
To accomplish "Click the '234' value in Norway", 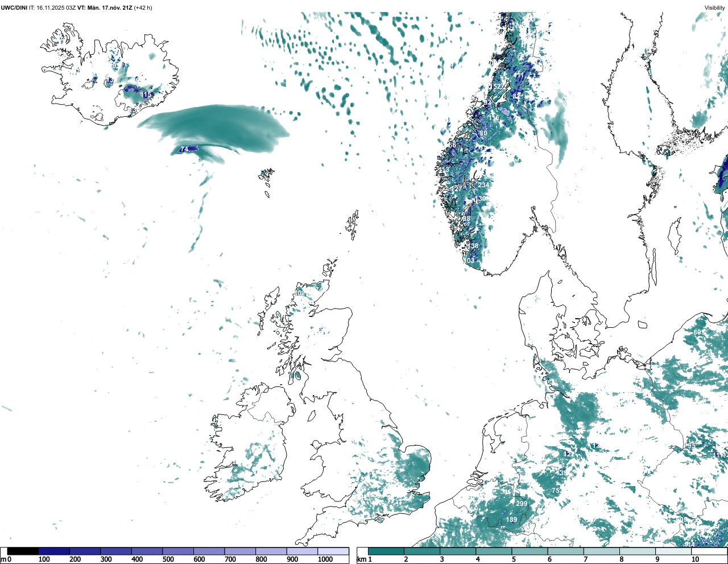I will (x=483, y=185).
